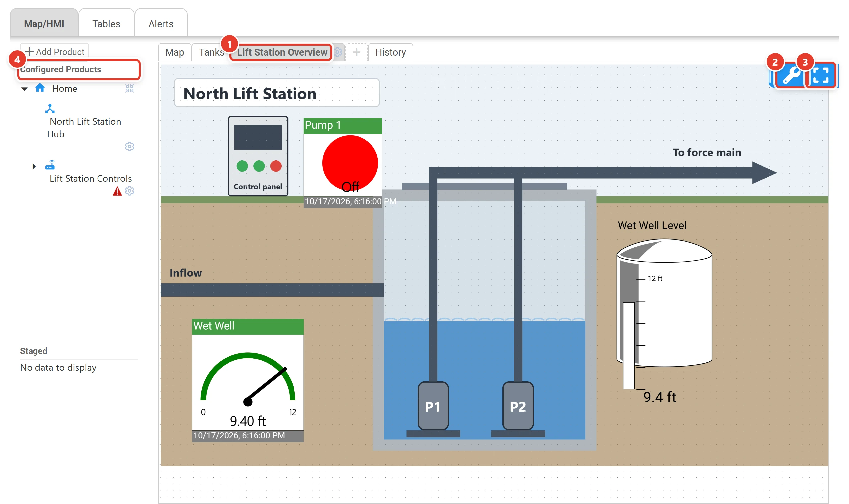This screenshot has height=504, width=849.
Task: Open settings gear beside Lift Station Overview tab
Action: point(338,52)
